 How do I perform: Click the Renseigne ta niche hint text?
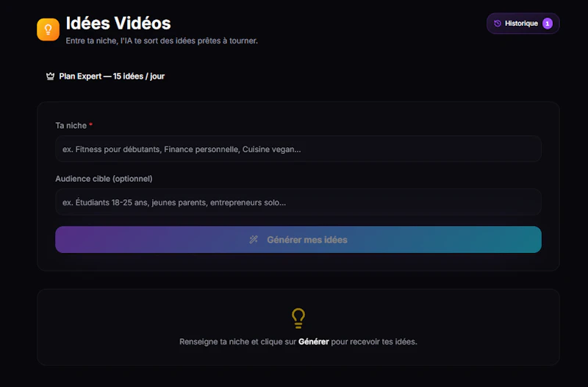(298, 342)
